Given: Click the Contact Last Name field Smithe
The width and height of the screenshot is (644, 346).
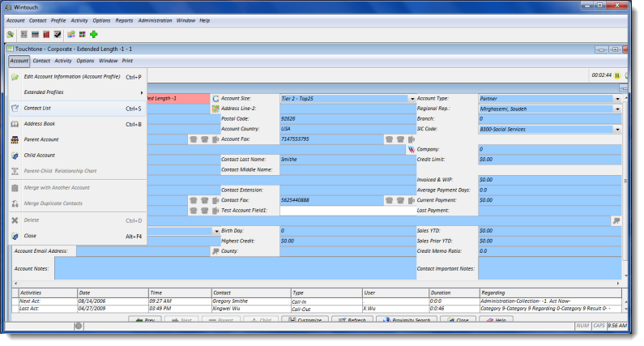Looking at the screenshot, I should 348,160.
